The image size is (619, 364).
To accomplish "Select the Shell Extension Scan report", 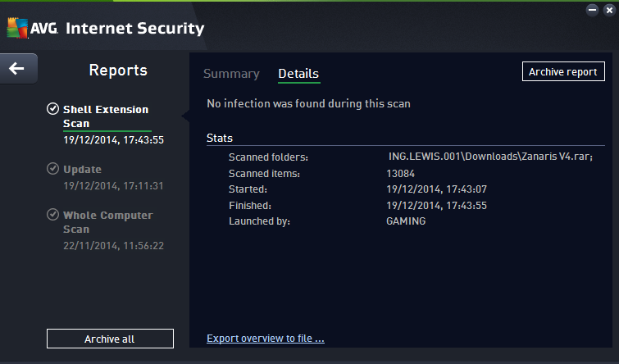I will click(106, 116).
